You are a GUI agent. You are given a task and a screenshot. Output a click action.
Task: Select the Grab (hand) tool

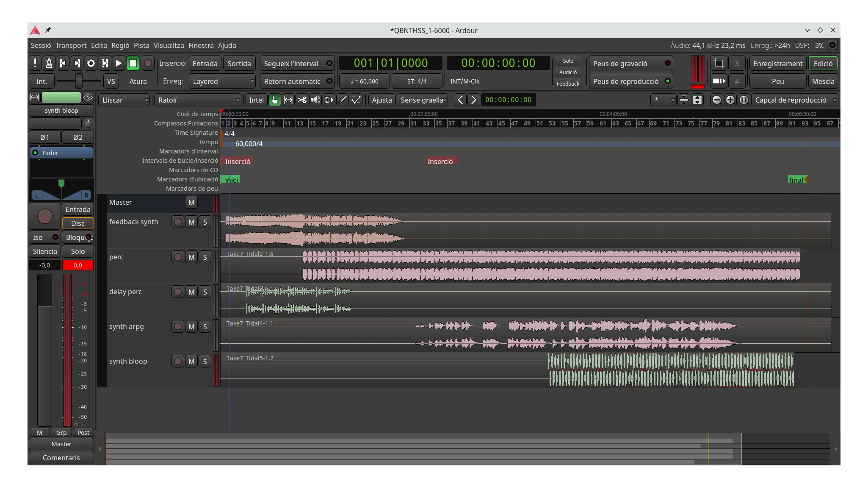pos(275,100)
